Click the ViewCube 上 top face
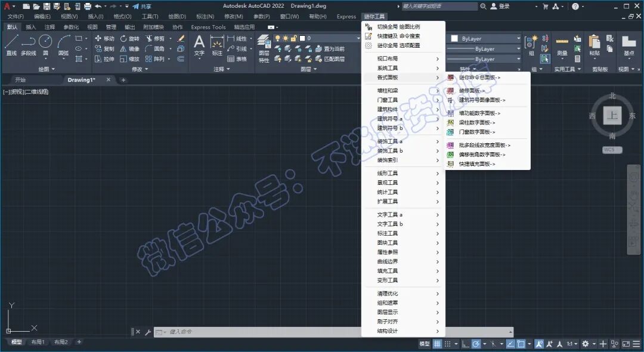The width and height of the screenshot is (644, 352). click(612, 115)
